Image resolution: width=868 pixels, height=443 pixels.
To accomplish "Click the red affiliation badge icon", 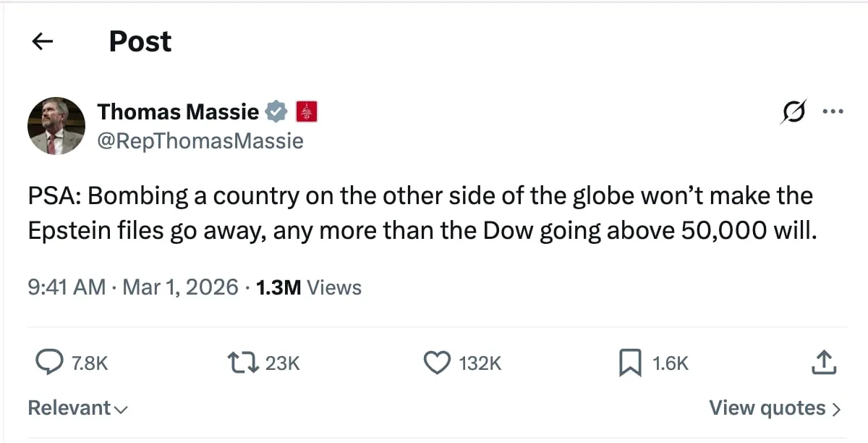I will click(307, 111).
